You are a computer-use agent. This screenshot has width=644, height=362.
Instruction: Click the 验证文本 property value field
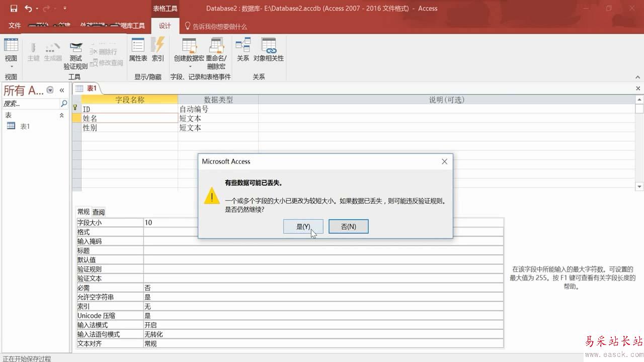point(324,279)
